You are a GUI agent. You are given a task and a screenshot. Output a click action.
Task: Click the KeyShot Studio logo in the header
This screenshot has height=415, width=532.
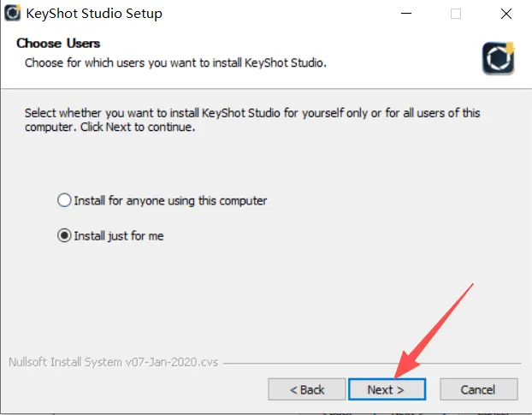coord(498,57)
